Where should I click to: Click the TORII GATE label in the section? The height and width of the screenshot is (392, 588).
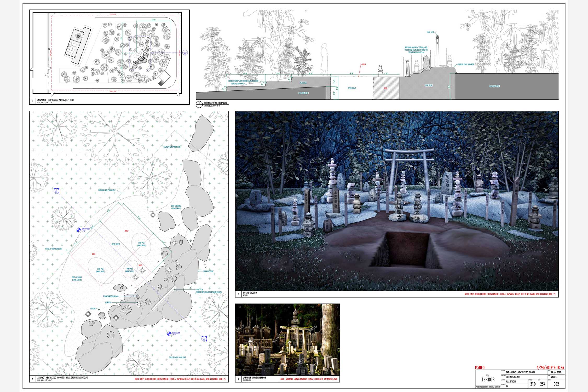430,32
